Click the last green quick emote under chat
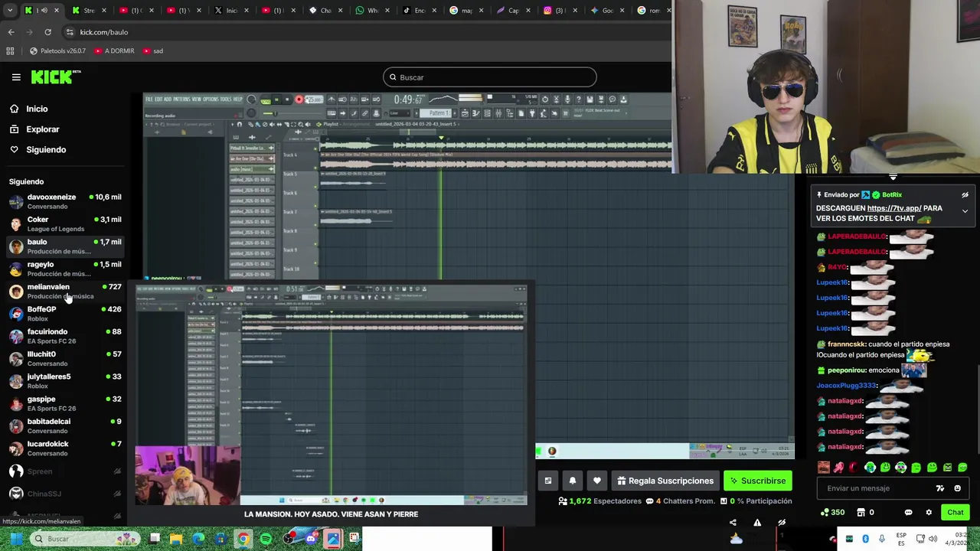Viewport: 980px width, 551px height. tap(962, 468)
